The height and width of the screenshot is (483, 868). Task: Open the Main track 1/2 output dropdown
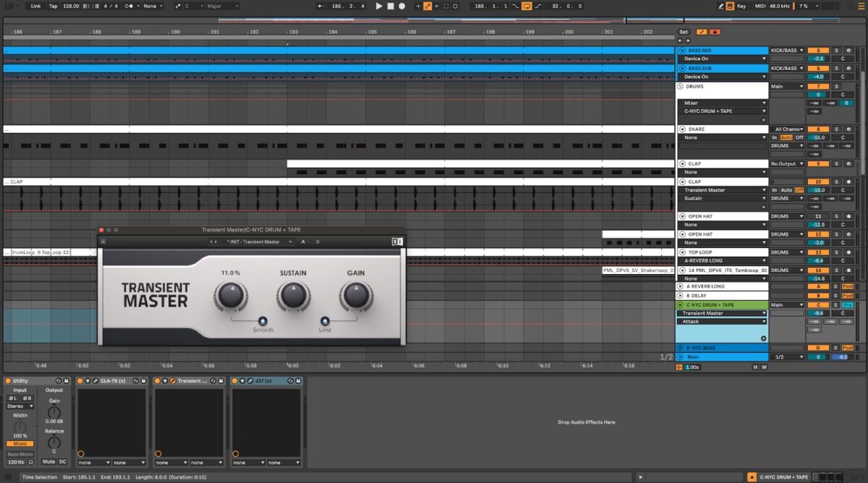pos(788,356)
